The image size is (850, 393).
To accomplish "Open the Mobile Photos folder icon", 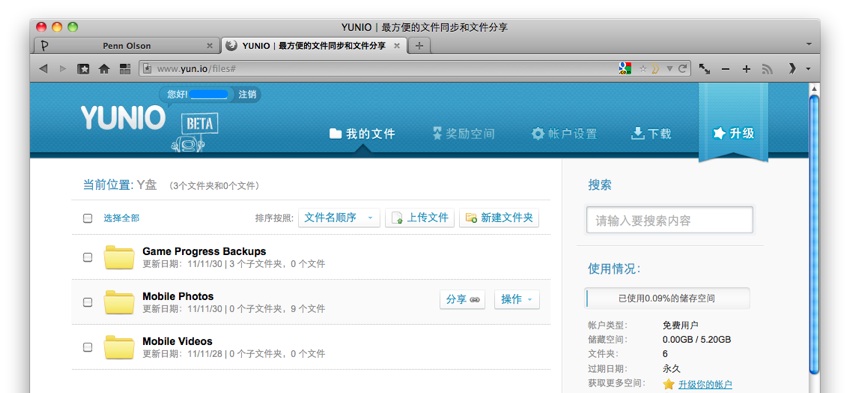I will [x=119, y=302].
